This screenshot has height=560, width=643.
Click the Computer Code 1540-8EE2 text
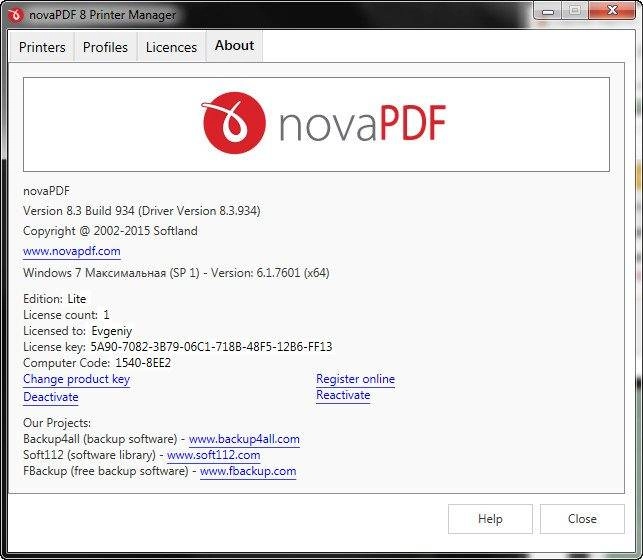97,363
